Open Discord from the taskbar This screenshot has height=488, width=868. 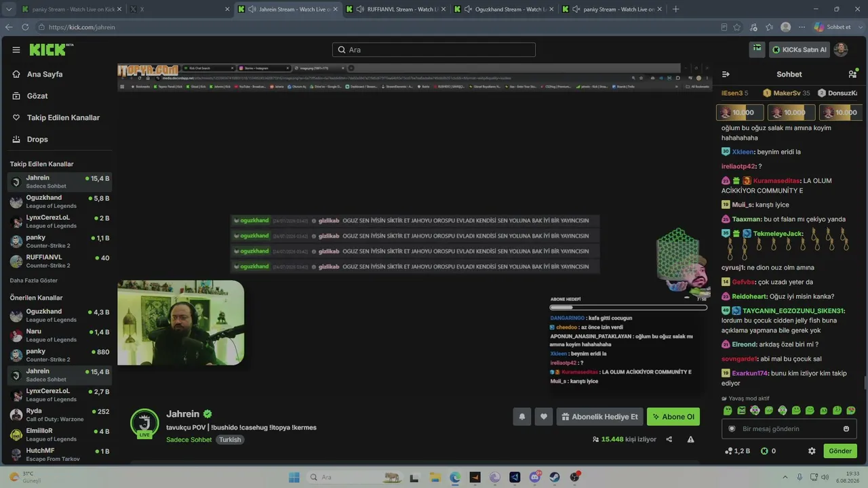[x=534, y=477]
